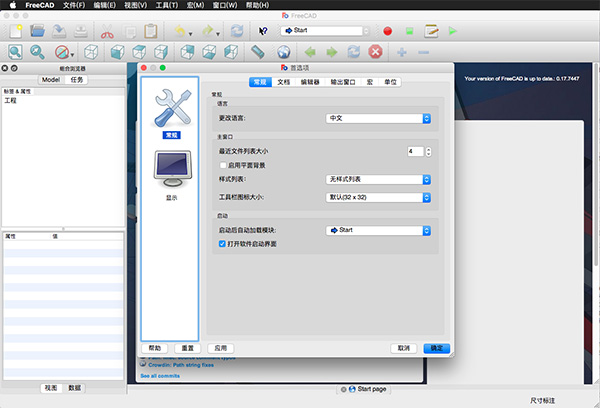This screenshot has height=408, width=600.
Task: Click the 确定 OK button
Action: [x=437, y=348]
